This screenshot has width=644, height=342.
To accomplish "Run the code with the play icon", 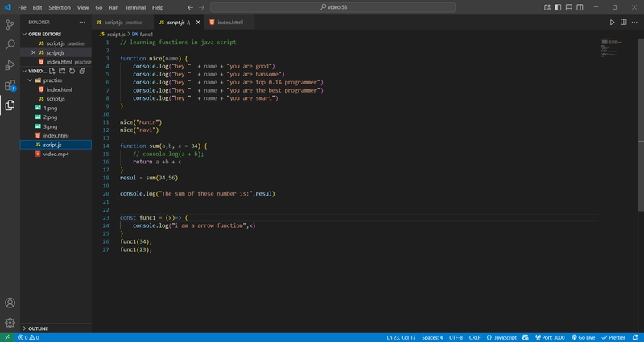I will click(612, 23).
